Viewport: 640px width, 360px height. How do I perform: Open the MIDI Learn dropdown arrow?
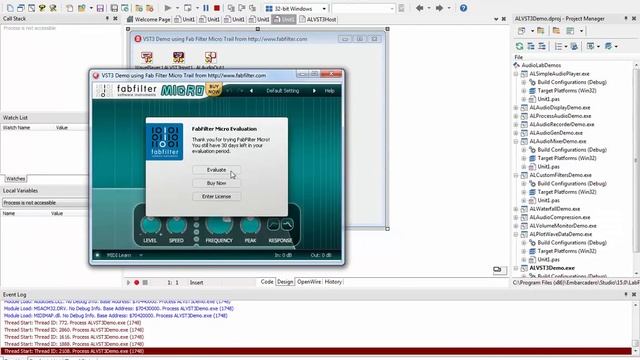tap(141, 256)
